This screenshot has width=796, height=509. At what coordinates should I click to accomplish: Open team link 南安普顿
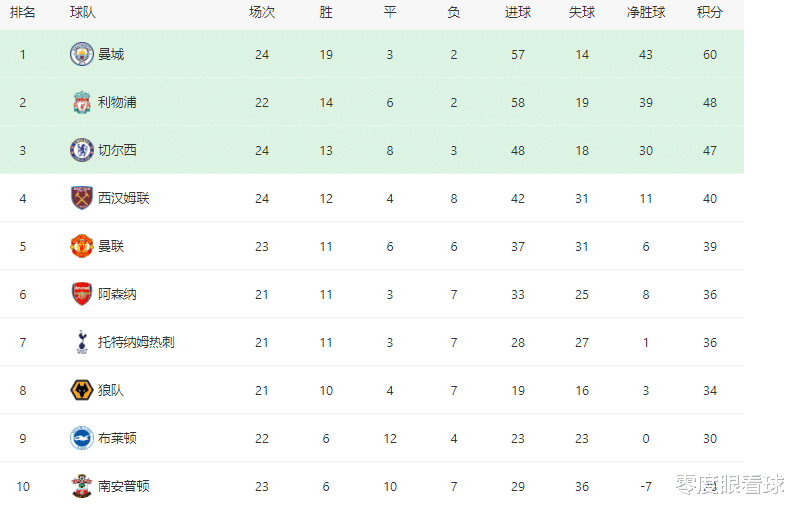[x=124, y=486]
